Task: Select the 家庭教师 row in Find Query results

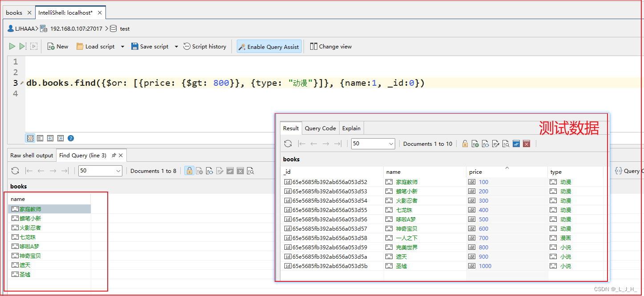Action: pos(49,209)
